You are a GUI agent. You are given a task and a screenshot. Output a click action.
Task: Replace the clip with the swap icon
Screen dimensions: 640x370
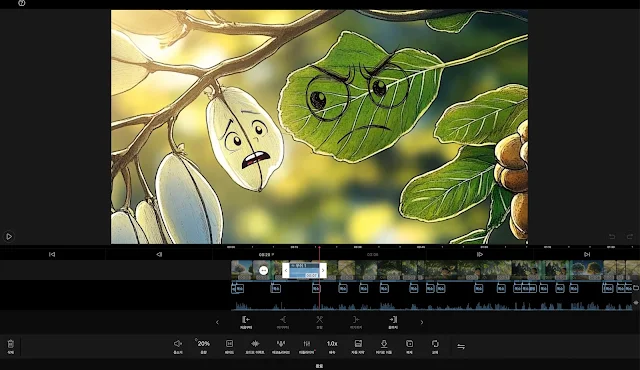click(435, 346)
